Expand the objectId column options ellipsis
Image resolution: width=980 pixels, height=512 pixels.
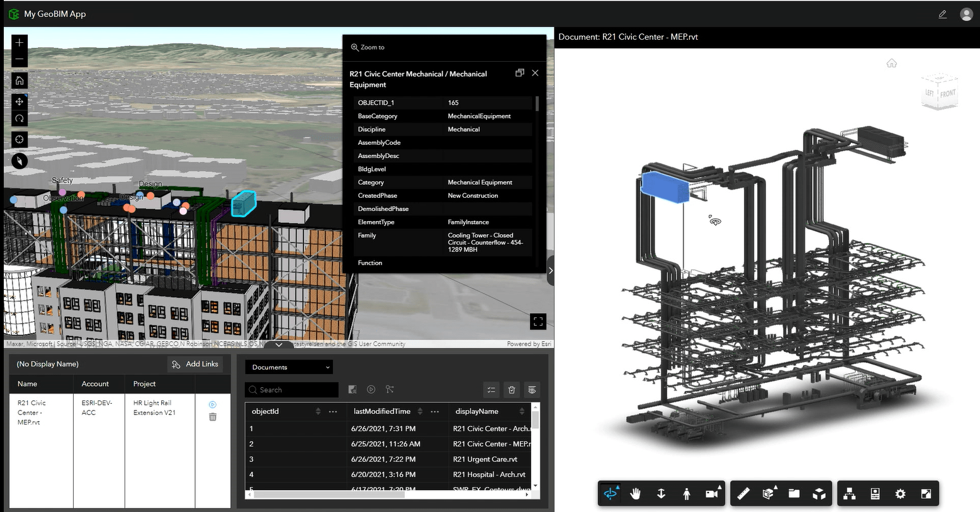[332, 411]
